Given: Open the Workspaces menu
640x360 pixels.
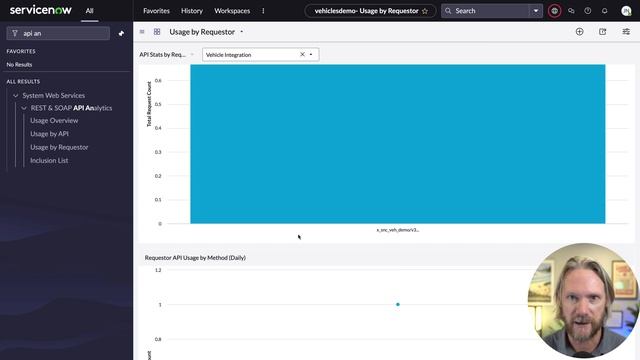Looking at the screenshot, I should (232, 11).
